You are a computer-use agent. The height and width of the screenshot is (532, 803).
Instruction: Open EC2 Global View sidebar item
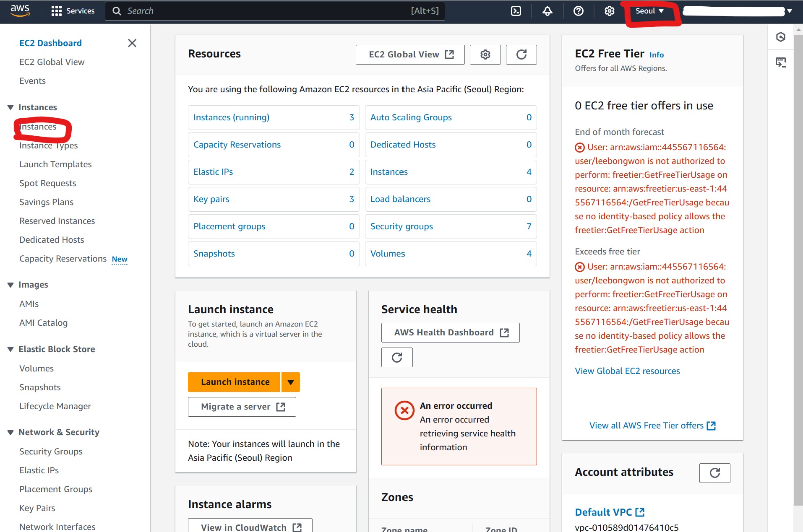pos(52,62)
